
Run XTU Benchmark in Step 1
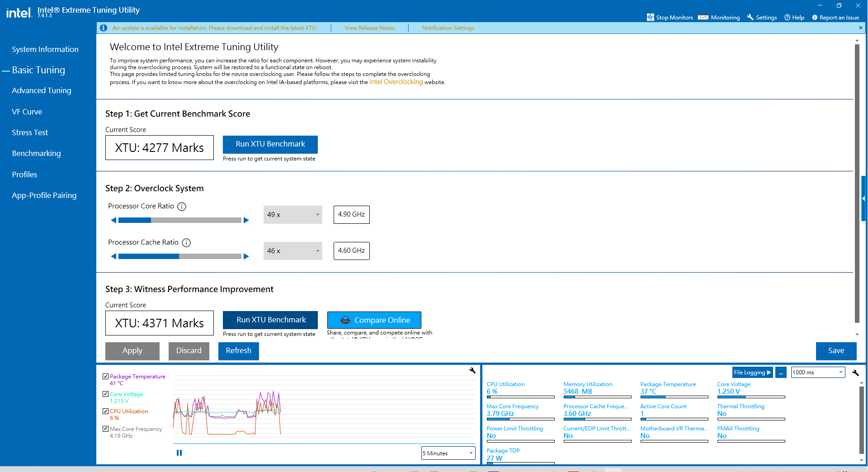click(x=270, y=144)
